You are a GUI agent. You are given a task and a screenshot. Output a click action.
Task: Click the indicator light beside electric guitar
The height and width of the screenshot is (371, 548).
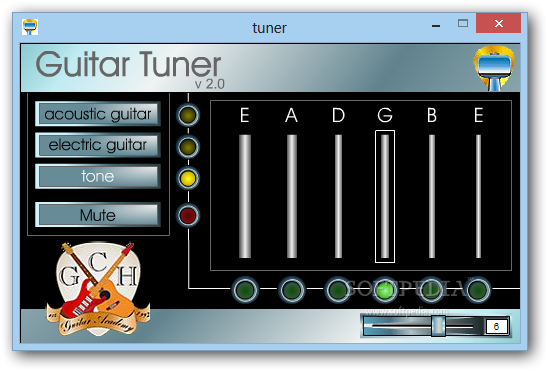(x=188, y=147)
